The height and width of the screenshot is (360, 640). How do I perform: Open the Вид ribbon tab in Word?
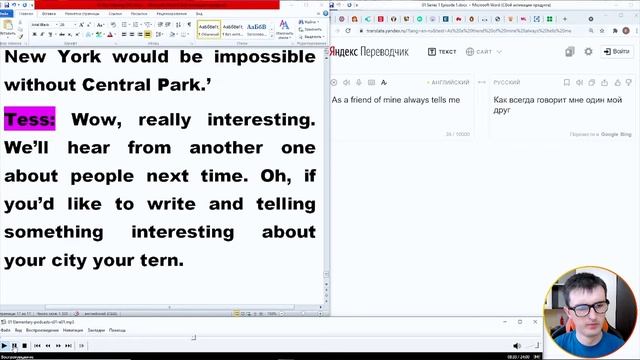(x=199, y=13)
